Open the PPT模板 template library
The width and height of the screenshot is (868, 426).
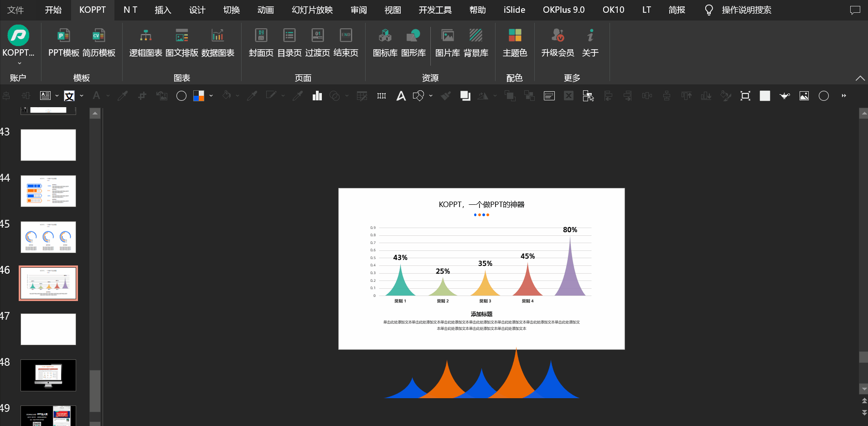[64, 42]
